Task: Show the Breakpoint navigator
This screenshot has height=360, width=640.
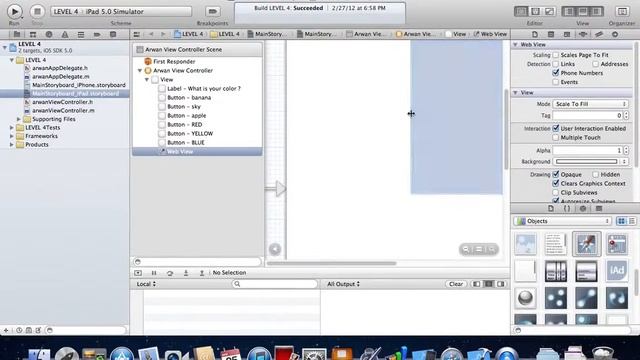Action: pos(97,34)
